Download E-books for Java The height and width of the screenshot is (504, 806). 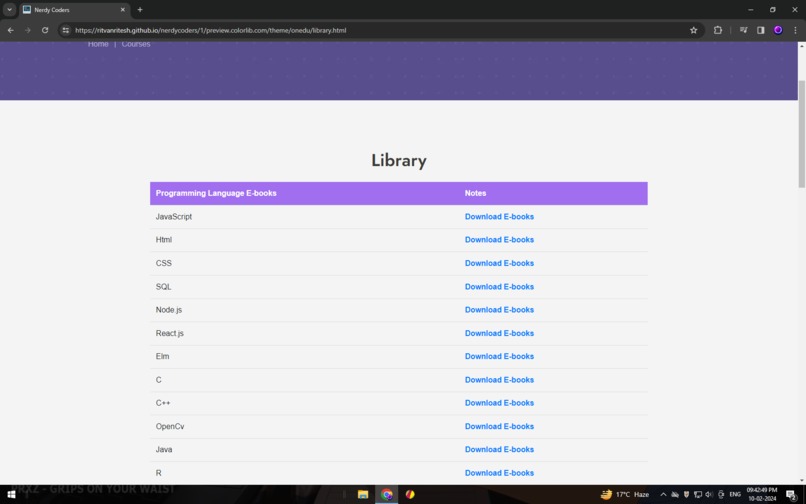tap(499, 449)
